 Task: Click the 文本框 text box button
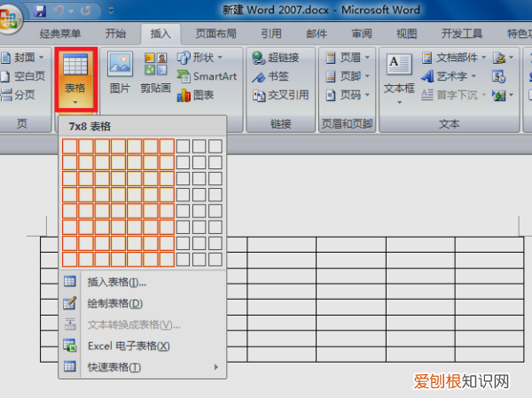click(x=399, y=78)
